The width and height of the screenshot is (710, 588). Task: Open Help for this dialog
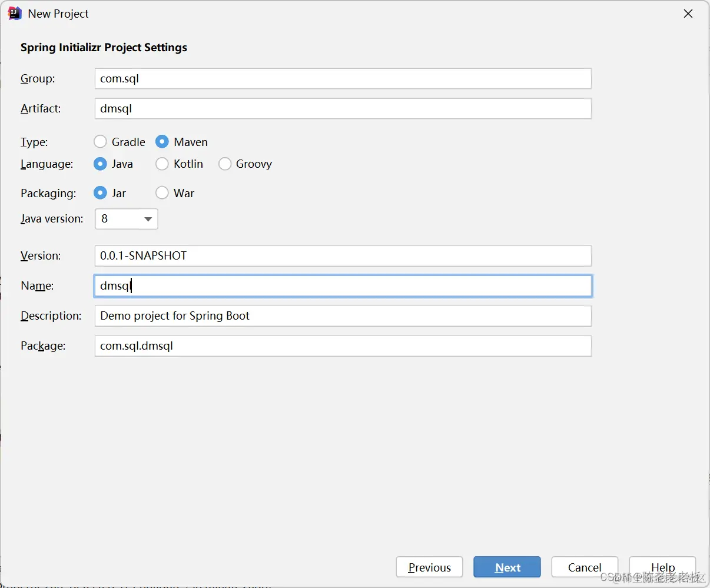(x=662, y=567)
